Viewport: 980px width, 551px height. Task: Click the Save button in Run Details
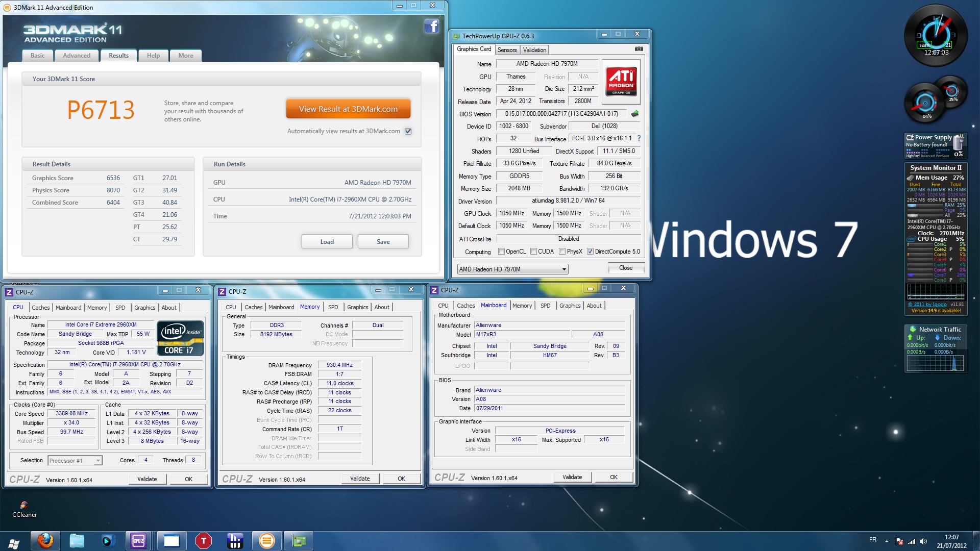pos(383,241)
